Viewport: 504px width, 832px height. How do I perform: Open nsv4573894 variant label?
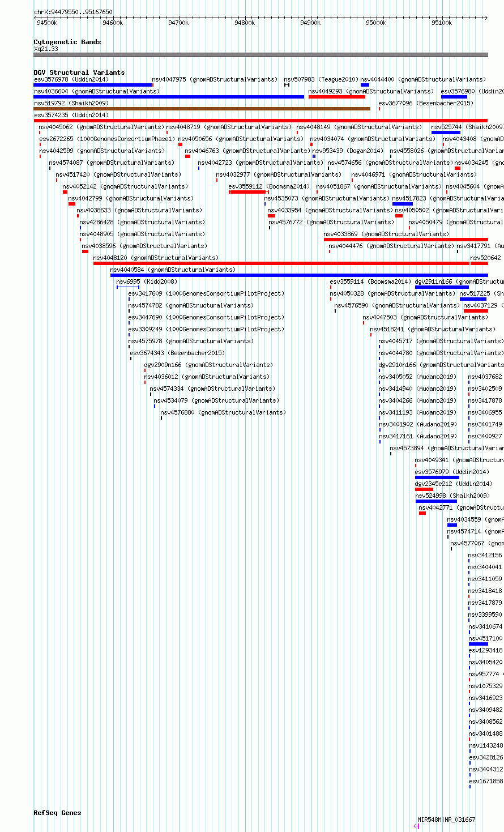click(x=447, y=448)
